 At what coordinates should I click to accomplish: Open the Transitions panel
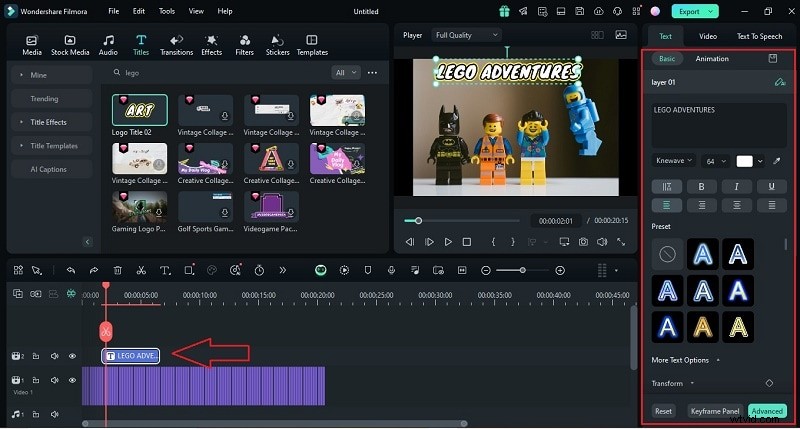177,45
